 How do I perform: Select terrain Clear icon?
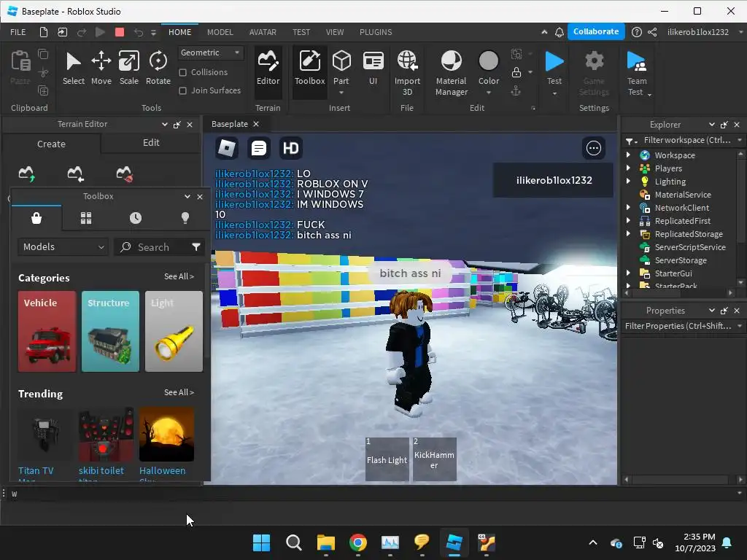pyautogui.click(x=124, y=174)
